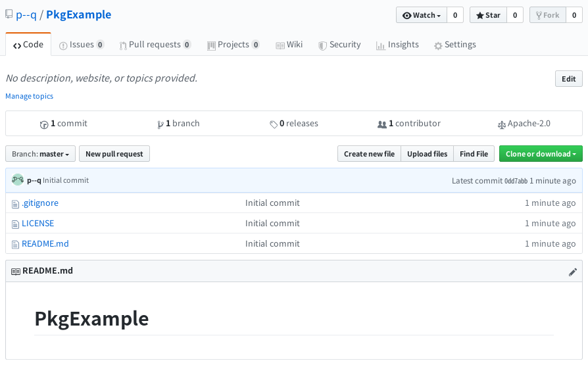View the 0 releases link
Viewport: 588px width, 367px height.
coord(294,124)
